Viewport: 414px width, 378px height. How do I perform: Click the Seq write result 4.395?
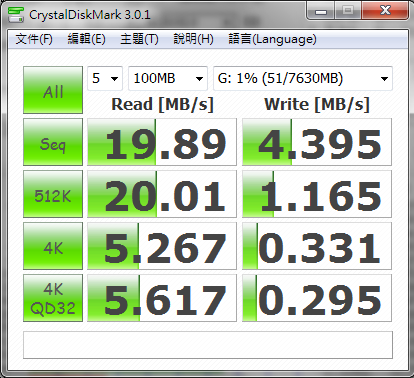pyautogui.click(x=317, y=142)
